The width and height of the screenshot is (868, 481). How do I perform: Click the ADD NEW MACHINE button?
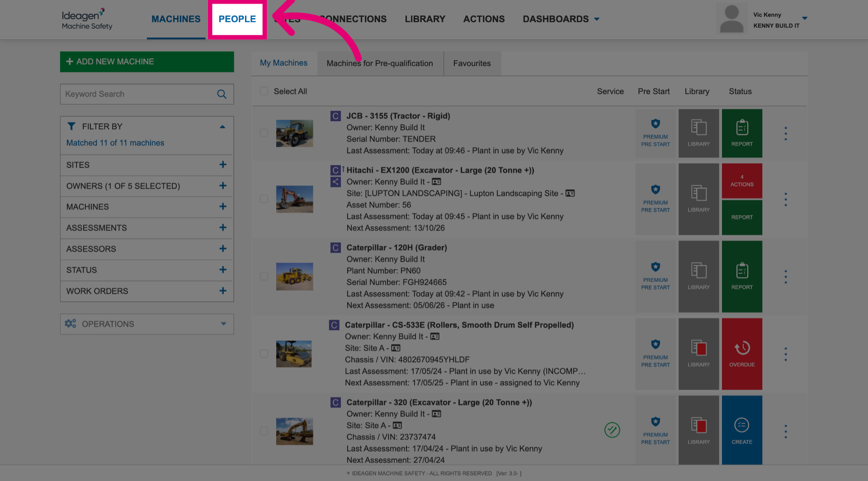click(147, 61)
